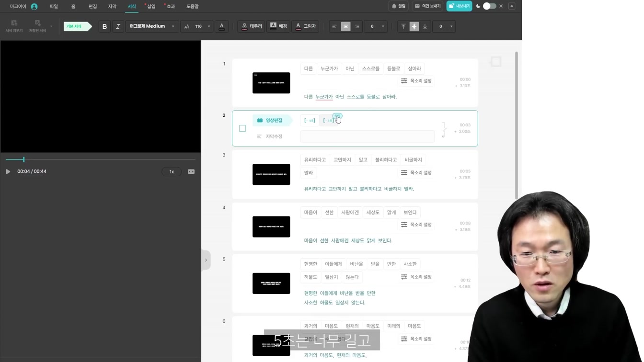Viewport: 644px width, 362px height.
Task: Open 편집 menu
Action: pyautogui.click(x=92, y=6)
